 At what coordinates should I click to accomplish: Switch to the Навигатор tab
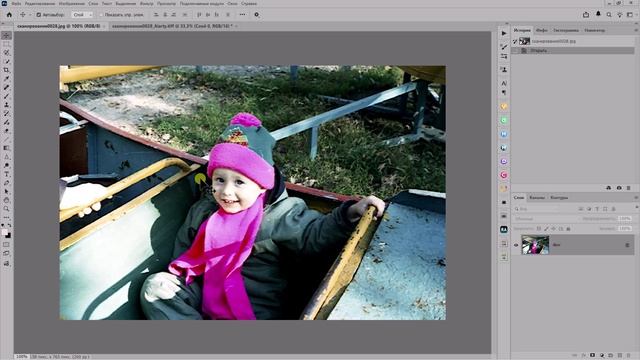coord(595,30)
